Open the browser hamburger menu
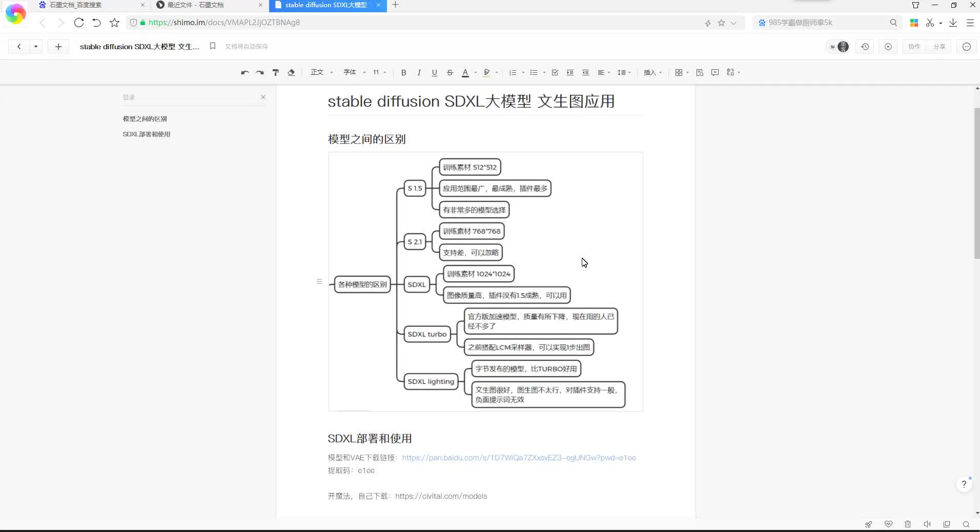980x532 pixels. point(970,23)
